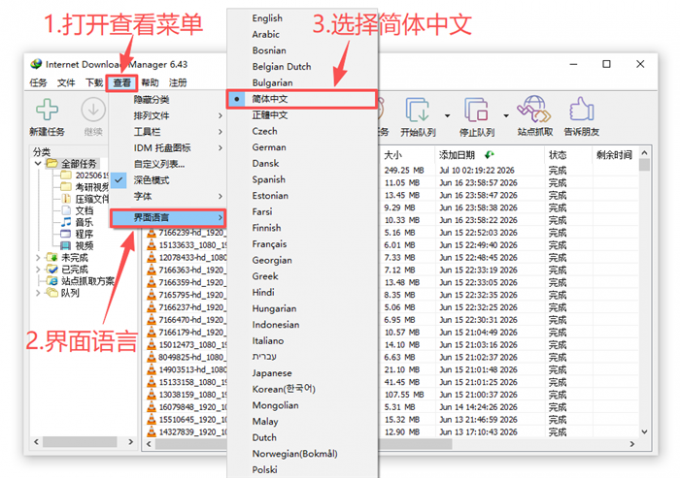Open the 文件 menu
This screenshot has width=680, height=478.
pyautogui.click(x=66, y=82)
